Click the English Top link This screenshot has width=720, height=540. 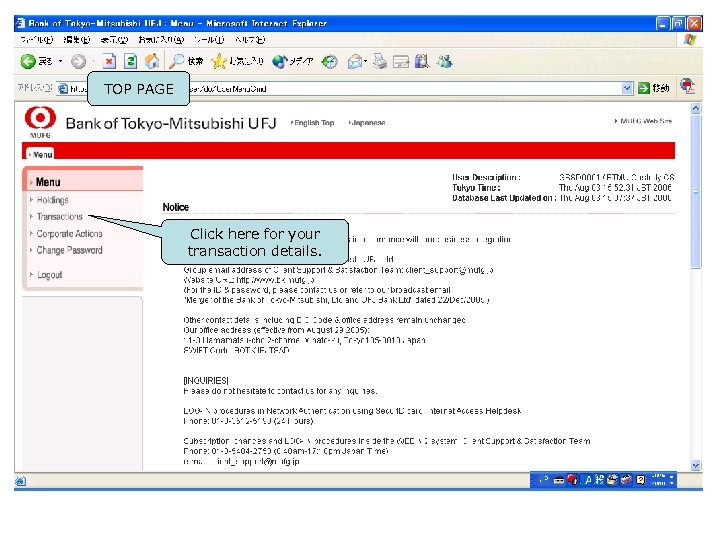pos(314,123)
